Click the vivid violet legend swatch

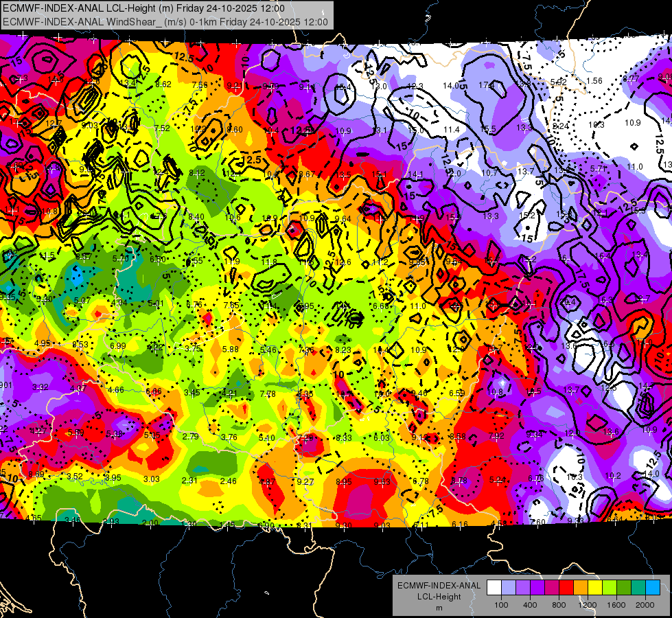point(537,588)
